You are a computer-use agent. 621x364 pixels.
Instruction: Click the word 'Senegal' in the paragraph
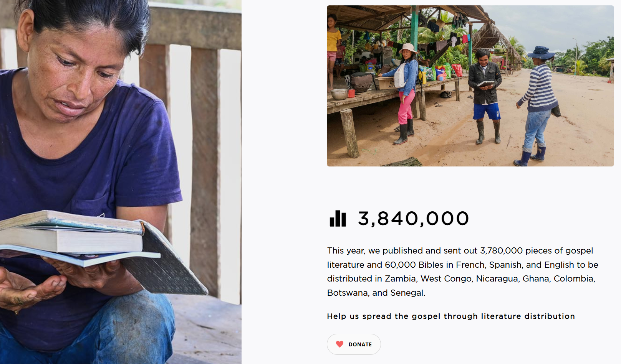(x=407, y=293)
